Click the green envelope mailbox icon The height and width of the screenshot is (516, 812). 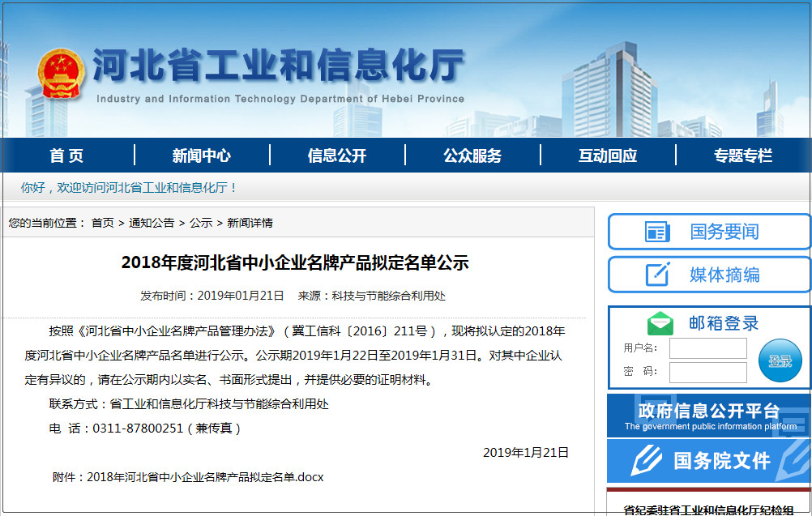click(660, 324)
